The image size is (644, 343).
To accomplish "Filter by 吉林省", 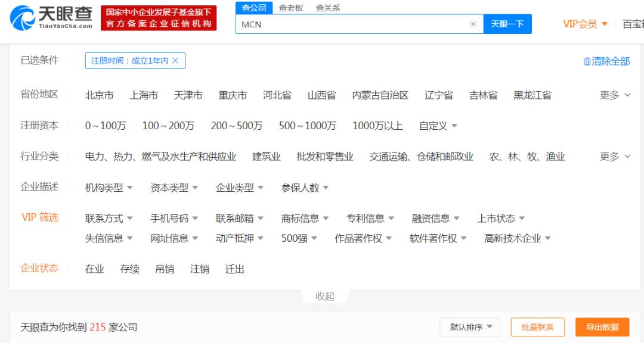I will tap(484, 95).
